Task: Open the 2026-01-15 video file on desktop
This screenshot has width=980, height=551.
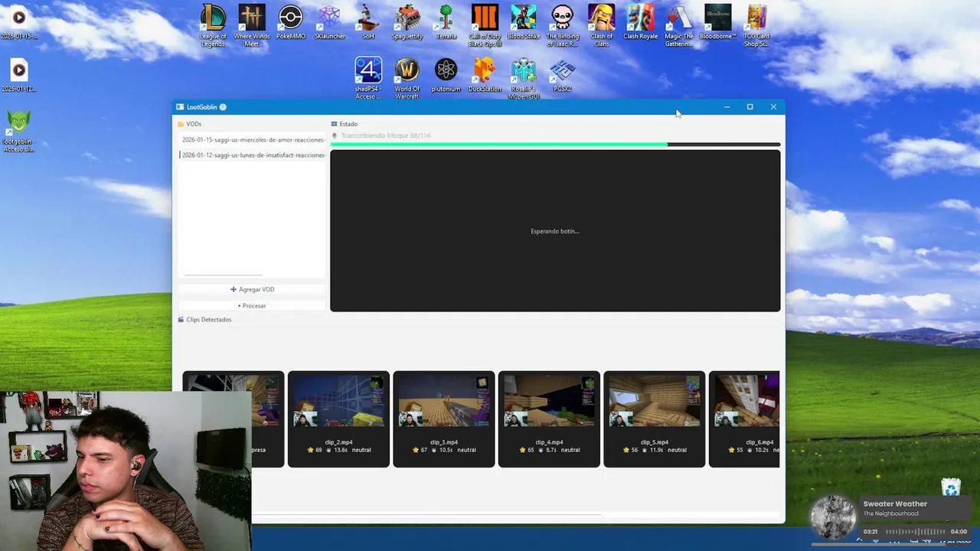Action: click(x=19, y=22)
